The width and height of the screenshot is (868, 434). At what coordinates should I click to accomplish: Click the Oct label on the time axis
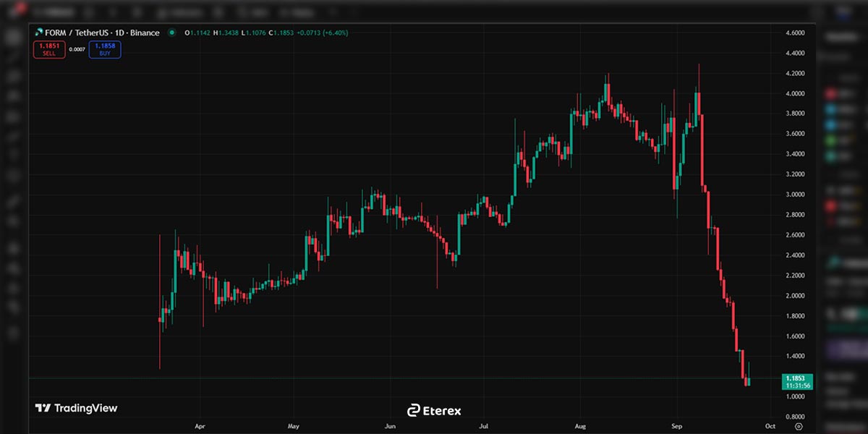tap(770, 427)
